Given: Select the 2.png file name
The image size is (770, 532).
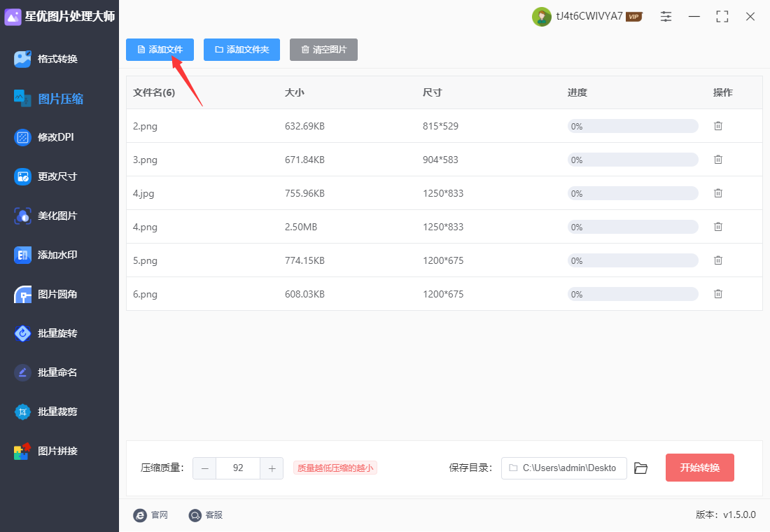Looking at the screenshot, I should pos(145,126).
